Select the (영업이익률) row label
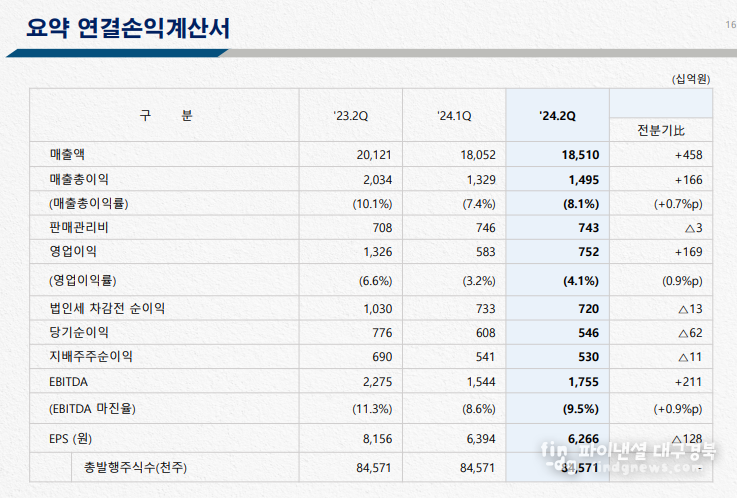 [x=83, y=280]
